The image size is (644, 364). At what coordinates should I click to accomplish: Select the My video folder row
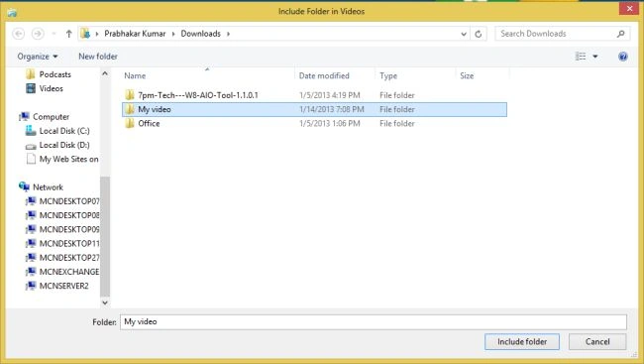pyautogui.click(x=314, y=109)
